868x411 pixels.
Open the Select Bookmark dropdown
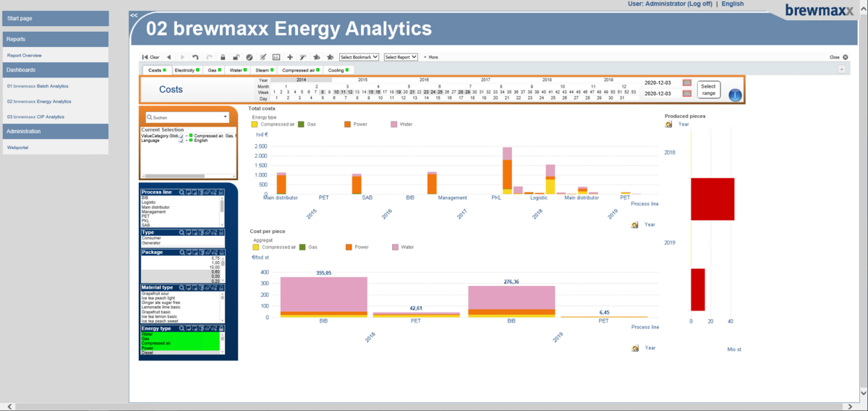[359, 57]
